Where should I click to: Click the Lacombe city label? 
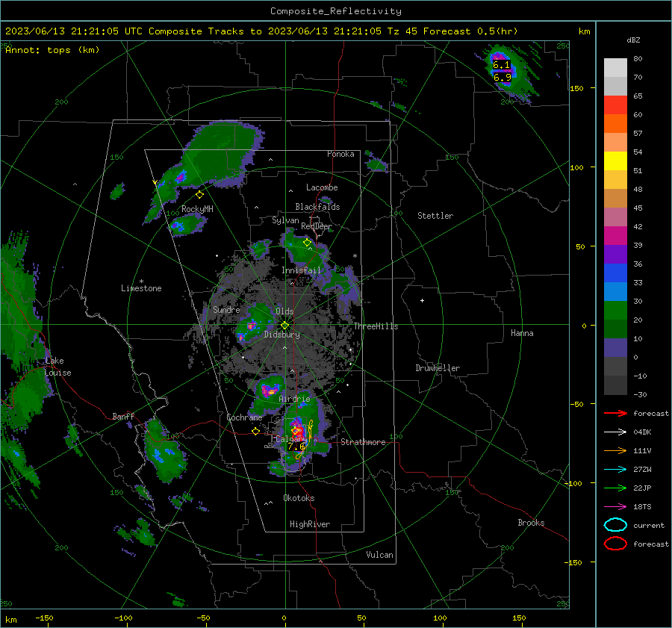point(322,187)
